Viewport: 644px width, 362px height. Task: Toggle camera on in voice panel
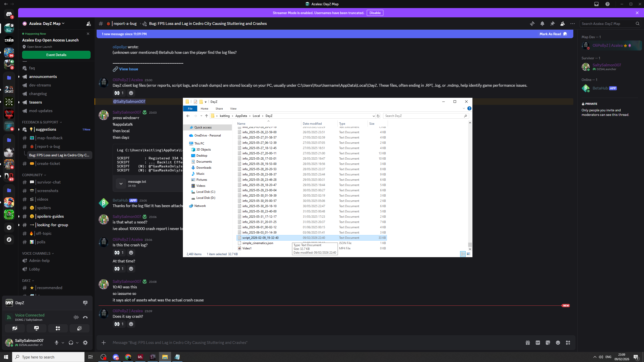tap(15, 328)
